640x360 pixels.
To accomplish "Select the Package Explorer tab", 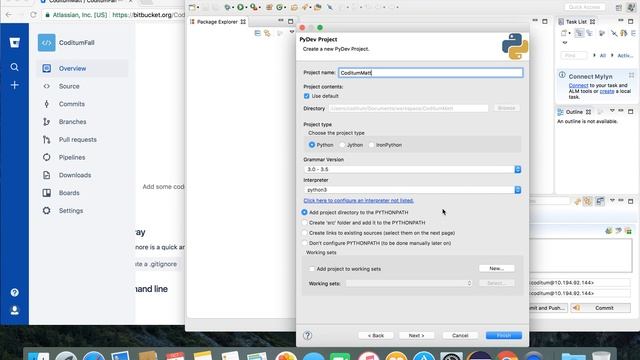I will [217, 22].
